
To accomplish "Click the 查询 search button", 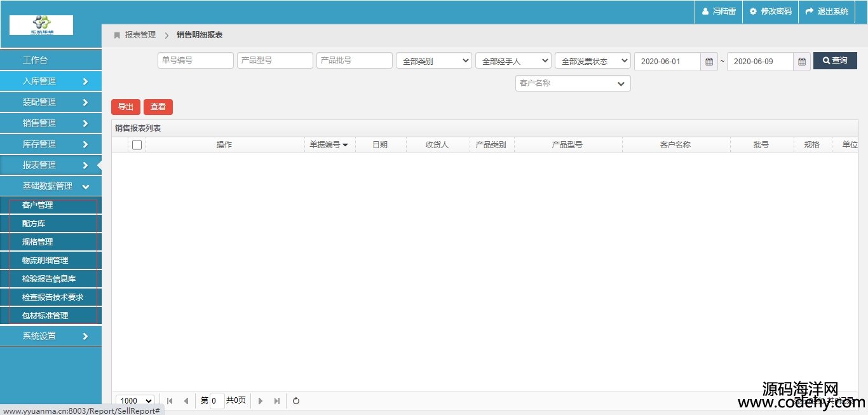I will click(x=835, y=61).
